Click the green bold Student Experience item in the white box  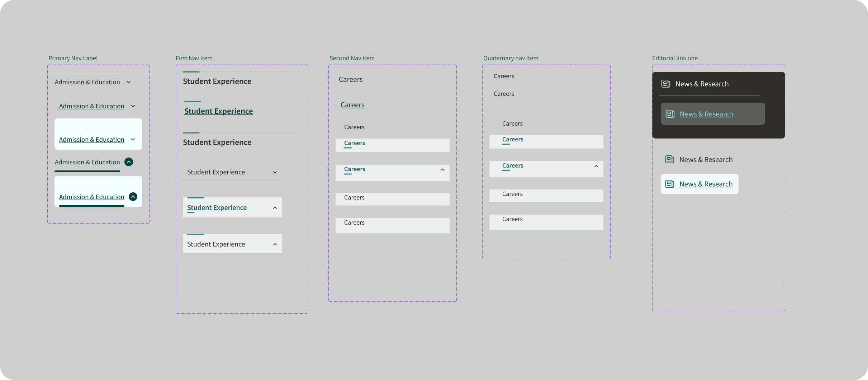pyautogui.click(x=217, y=208)
